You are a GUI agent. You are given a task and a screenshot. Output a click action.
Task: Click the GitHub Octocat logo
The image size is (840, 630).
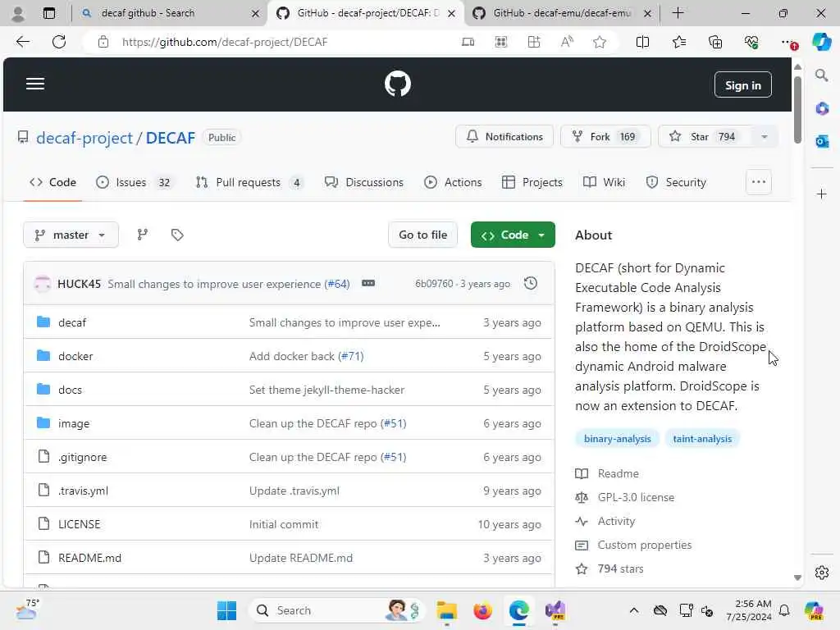pyautogui.click(x=398, y=84)
